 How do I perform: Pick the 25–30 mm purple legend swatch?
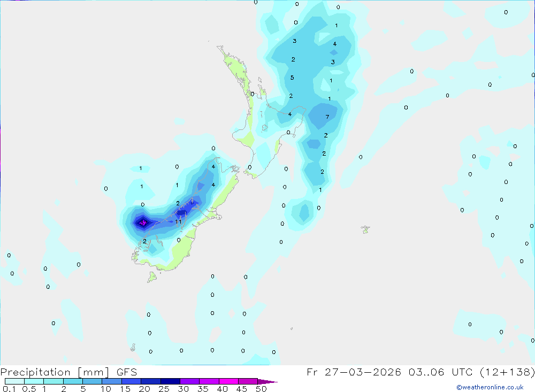coord(170,381)
